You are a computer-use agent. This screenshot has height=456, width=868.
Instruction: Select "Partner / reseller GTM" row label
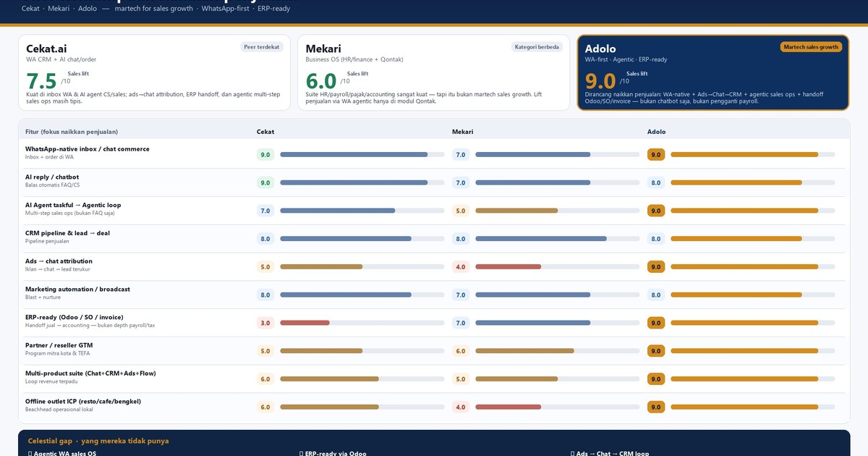pos(59,345)
